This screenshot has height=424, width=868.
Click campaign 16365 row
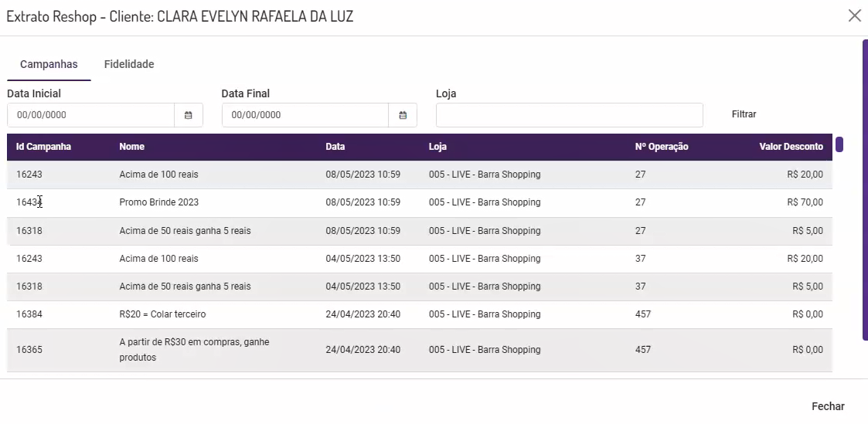29,350
